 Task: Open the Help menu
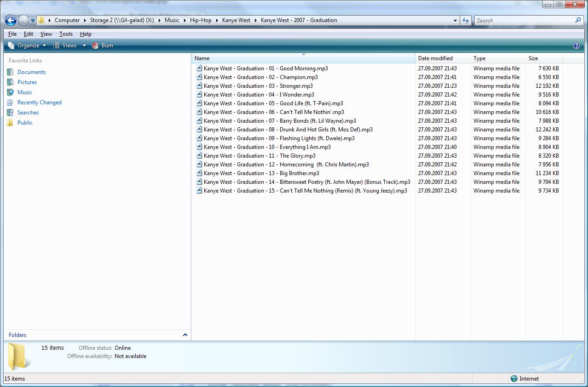tap(86, 34)
